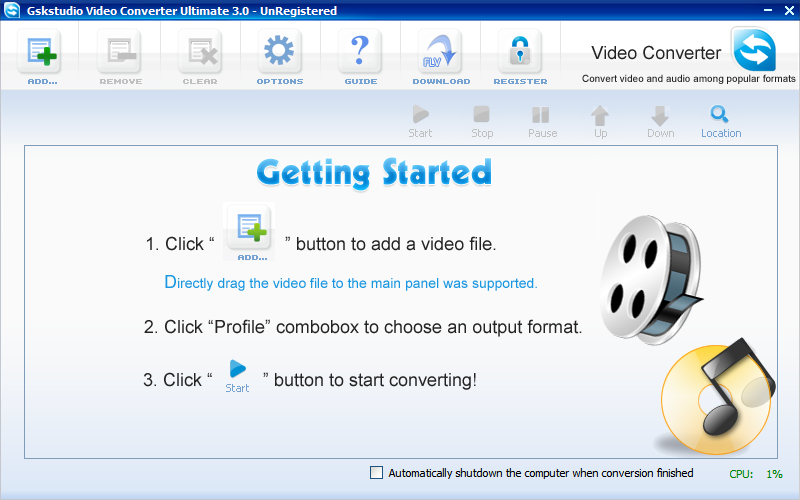Viewport: 800px width, 500px height.
Task: Click the Add icon in step 1
Action: click(249, 236)
